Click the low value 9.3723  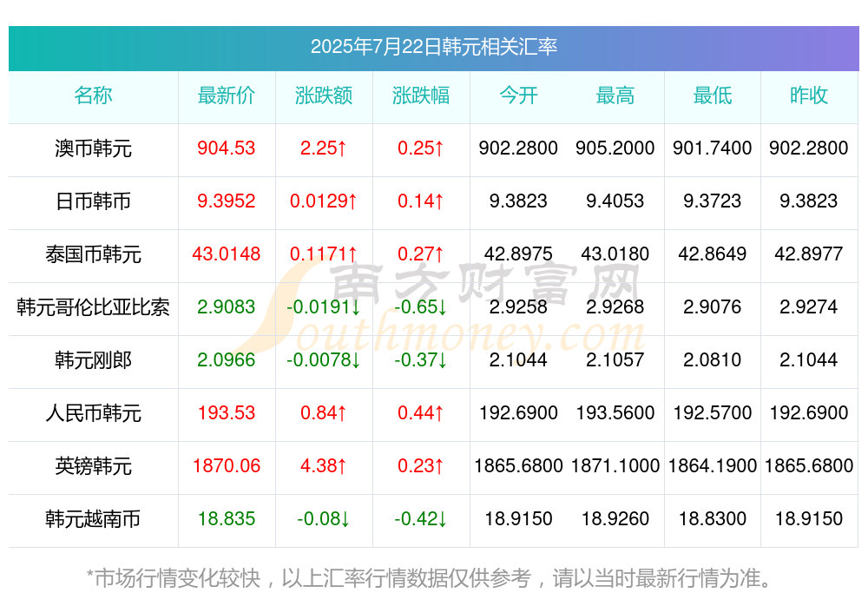click(712, 201)
